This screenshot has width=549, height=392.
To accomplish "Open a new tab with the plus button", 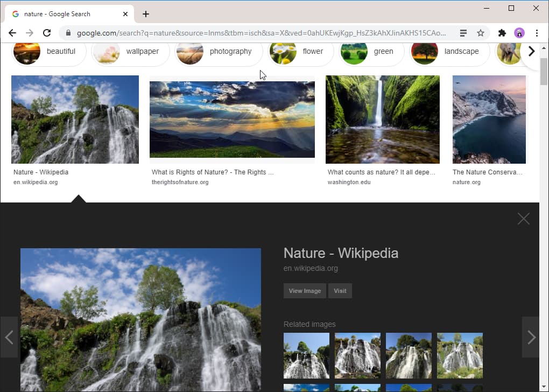I will tap(145, 13).
